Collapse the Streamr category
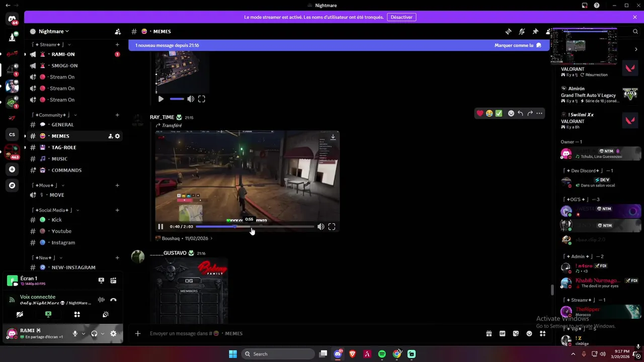This screenshot has height=362, width=644. (51, 45)
